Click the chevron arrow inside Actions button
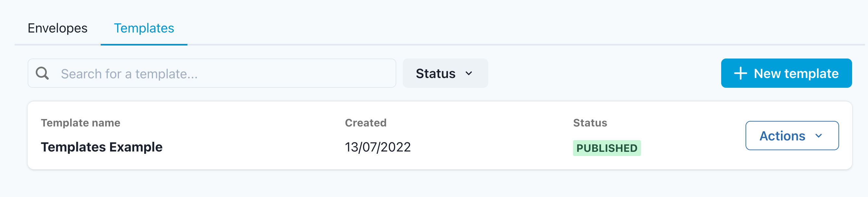Screen dimensions: 868x197 (x=819, y=136)
